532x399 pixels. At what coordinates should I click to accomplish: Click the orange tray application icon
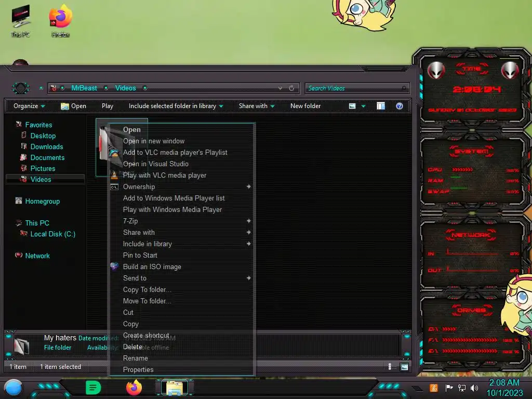tap(434, 388)
